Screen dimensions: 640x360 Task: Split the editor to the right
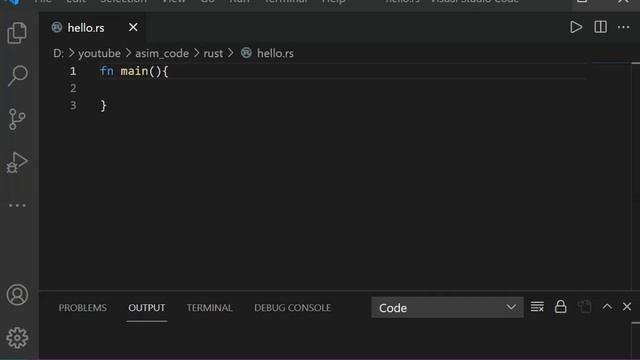pyautogui.click(x=600, y=27)
